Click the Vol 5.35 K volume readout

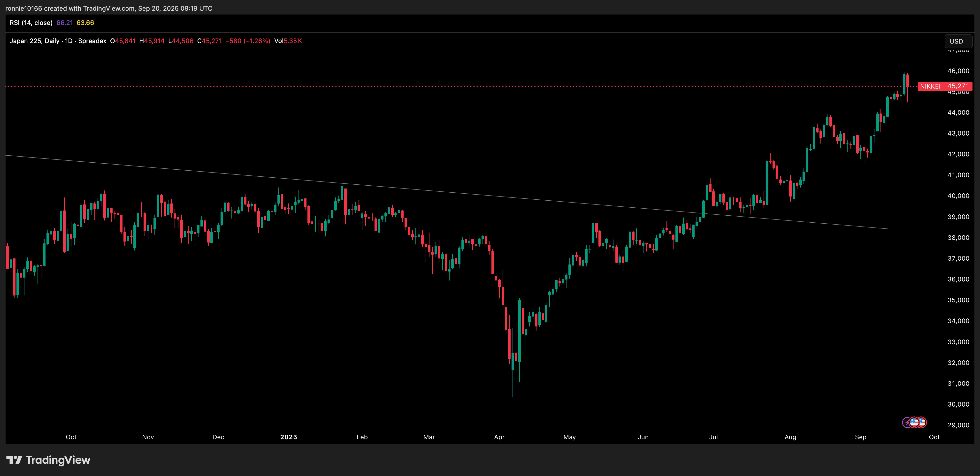coord(288,41)
